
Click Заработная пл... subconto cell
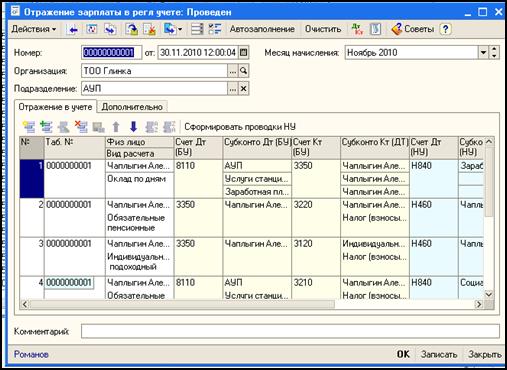(257, 192)
